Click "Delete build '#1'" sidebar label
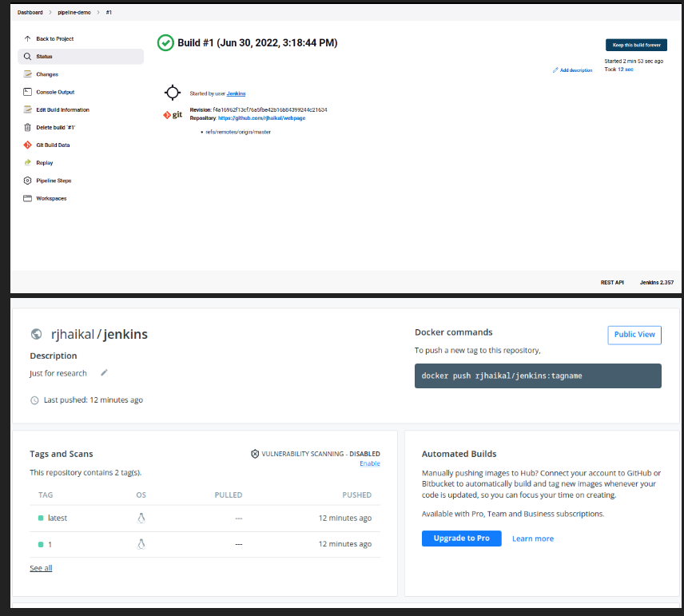The width and height of the screenshot is (684, 616). (x=55, y=127)
